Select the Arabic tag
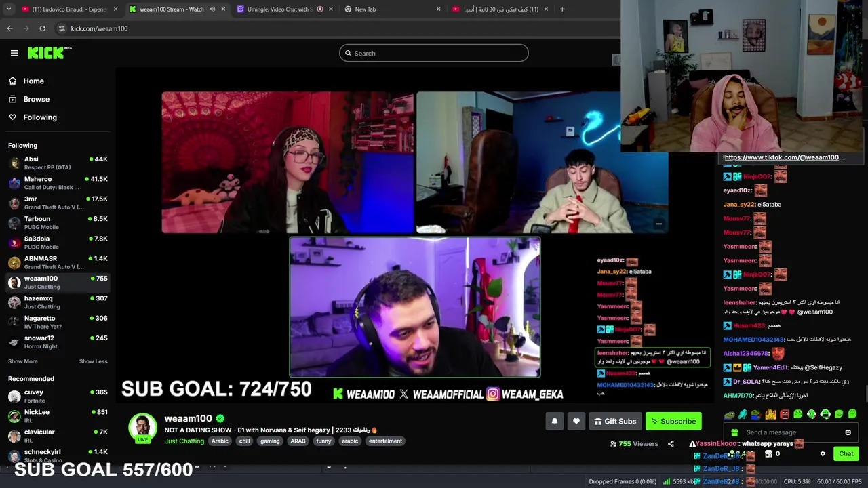 [x=220, y=441]
